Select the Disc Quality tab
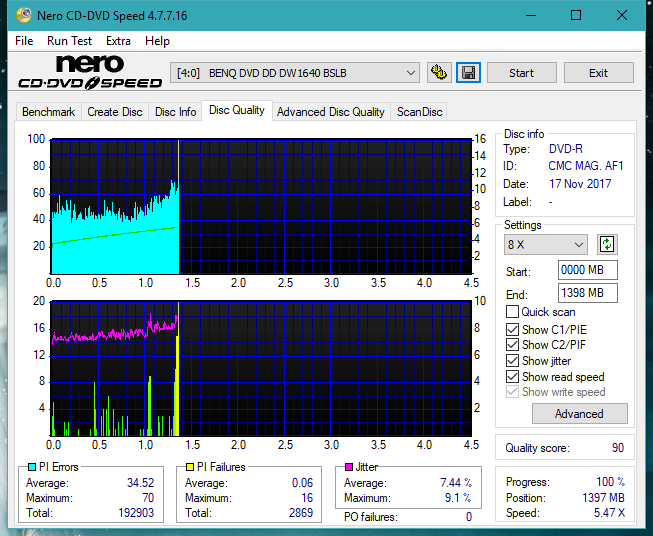 [x=237, y=110]
